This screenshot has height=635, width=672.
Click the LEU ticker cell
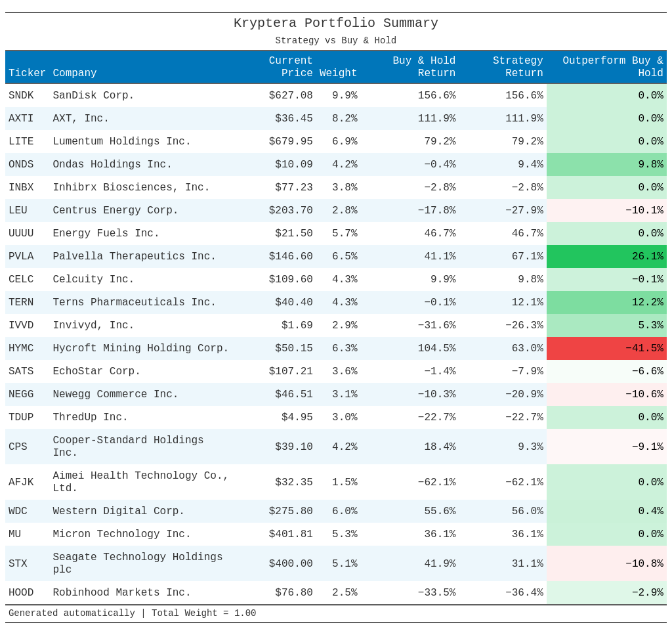click(18, 210)
